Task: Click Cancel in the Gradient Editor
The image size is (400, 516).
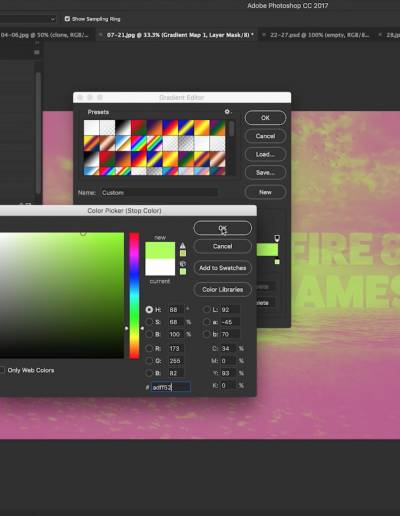Action: coord(265,136)
